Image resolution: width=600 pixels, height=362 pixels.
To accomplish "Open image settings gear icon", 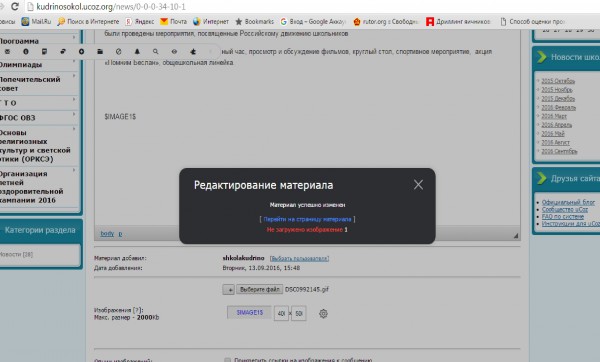I will (323, 313).
